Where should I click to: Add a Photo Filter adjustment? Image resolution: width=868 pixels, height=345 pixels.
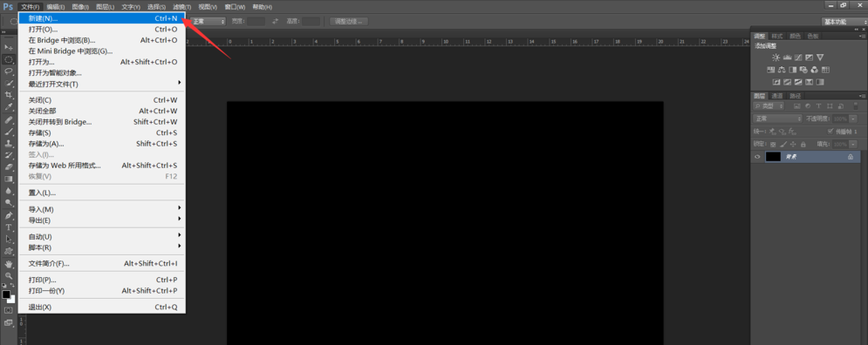(x=803, y=70)
